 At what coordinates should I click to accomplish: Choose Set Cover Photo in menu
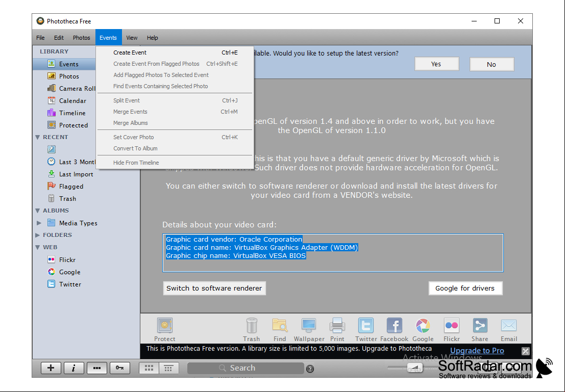pos(175,137)
